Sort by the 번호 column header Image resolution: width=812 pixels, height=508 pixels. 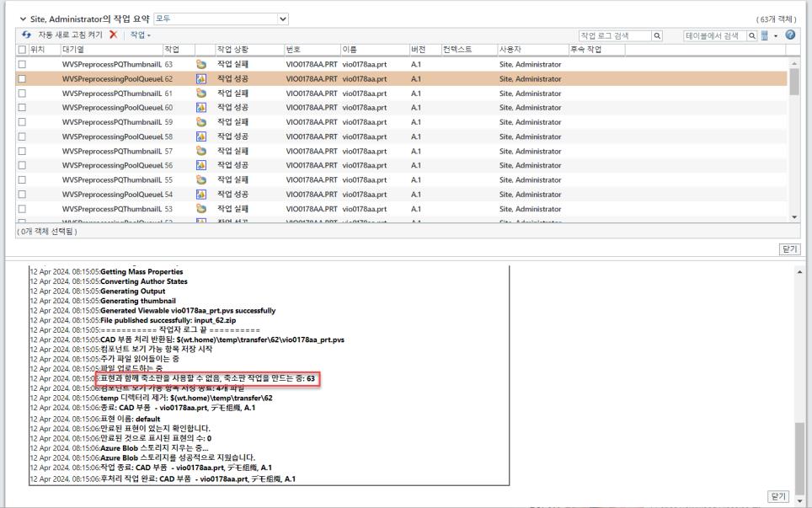[293, 50]
